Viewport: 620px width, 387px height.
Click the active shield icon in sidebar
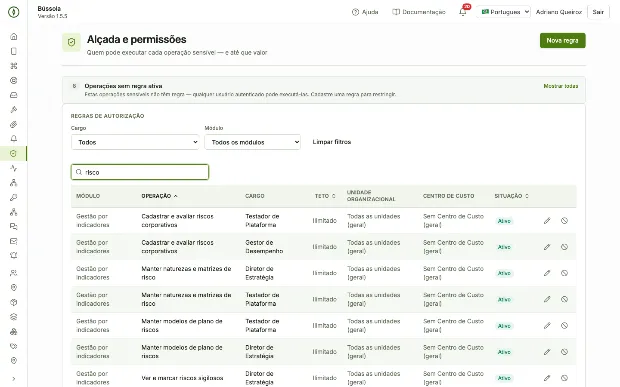(x=13, y=153)
